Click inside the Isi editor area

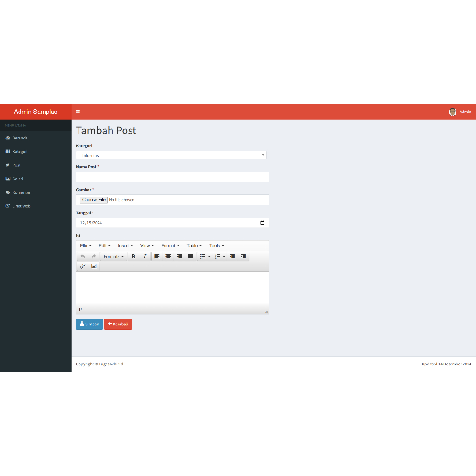(x=172, y=287)
